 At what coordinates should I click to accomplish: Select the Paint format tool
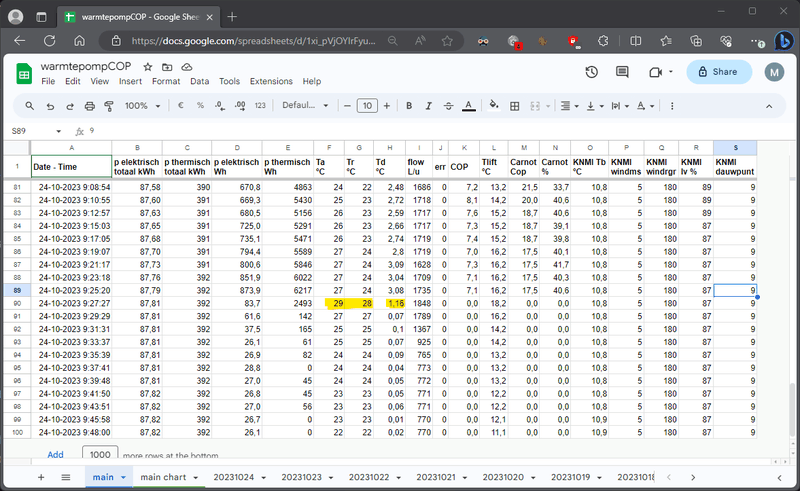coord(109,105)
